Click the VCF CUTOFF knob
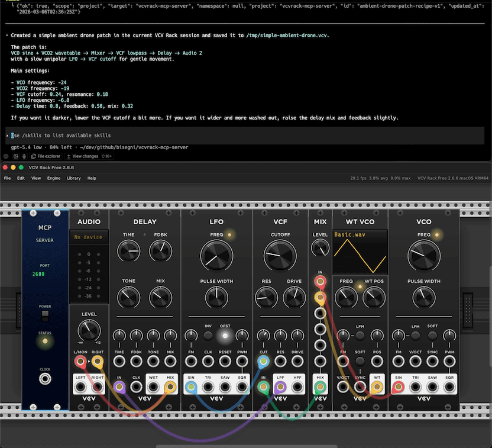492x448 pixels. click(280, 256)
